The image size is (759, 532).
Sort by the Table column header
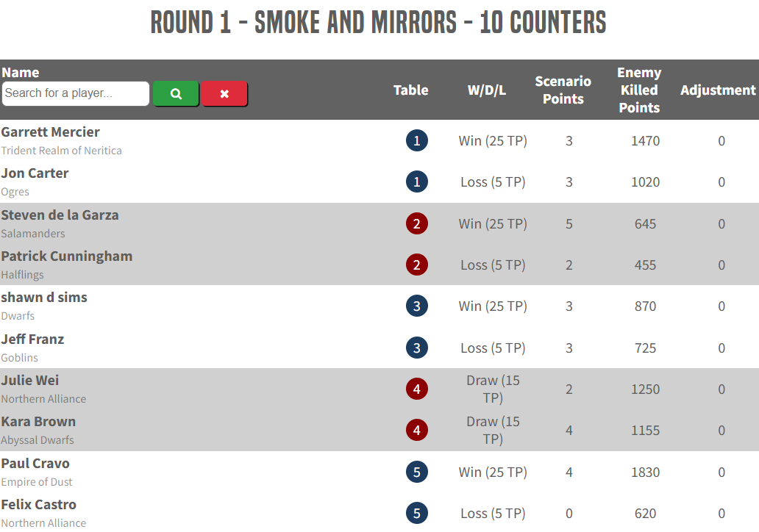[x=410, y=90]
